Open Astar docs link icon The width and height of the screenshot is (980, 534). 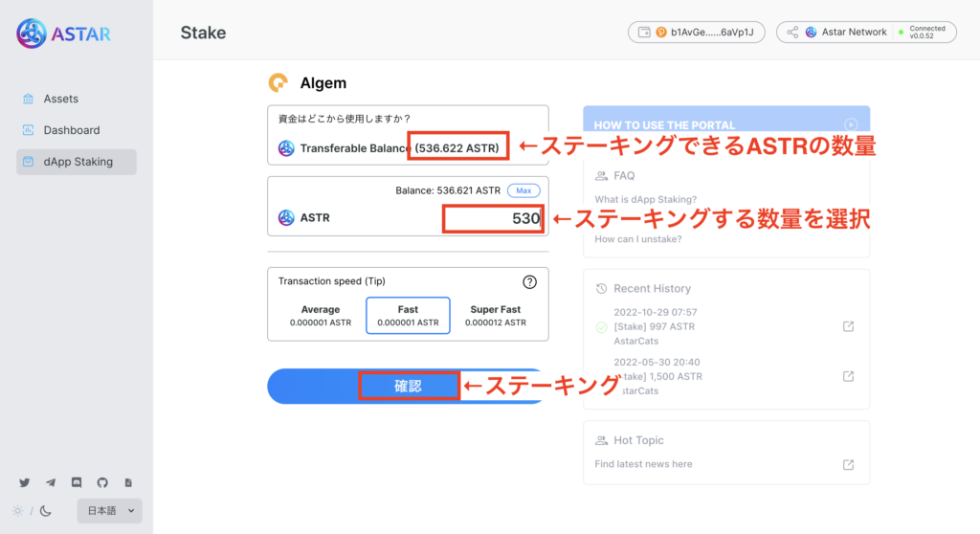pyautogui.click(x=128, y=482)
